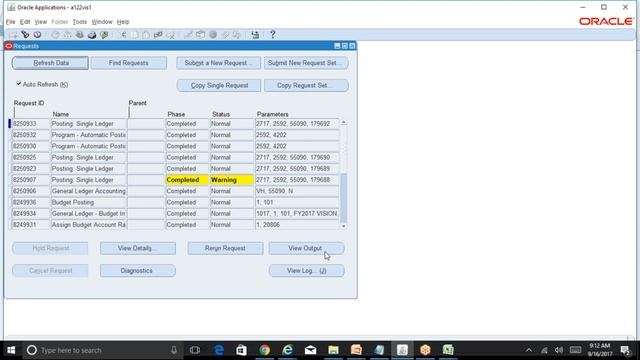The width and height of the screenshot is (640, 360).
Task: Click Submit New Request Set button
Action: coord(306,63)
